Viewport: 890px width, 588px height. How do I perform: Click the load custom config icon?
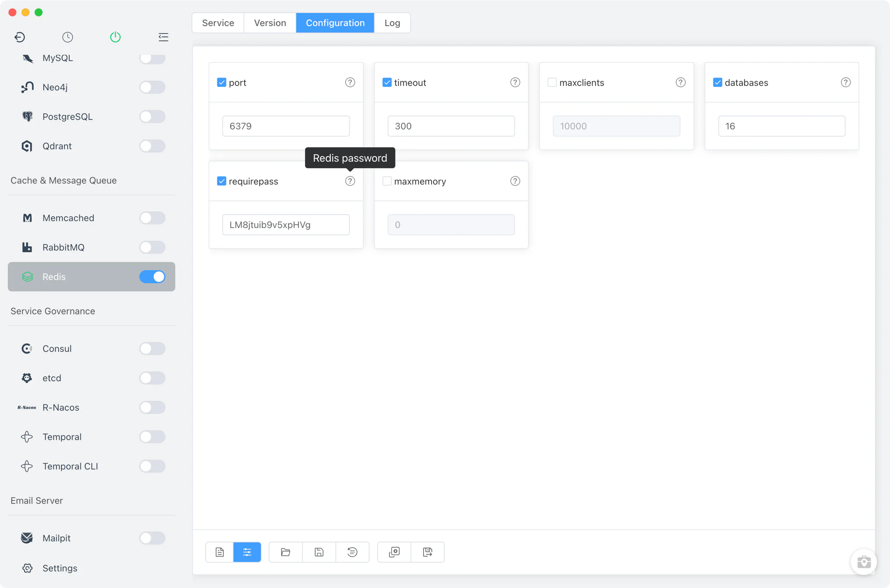394,552
